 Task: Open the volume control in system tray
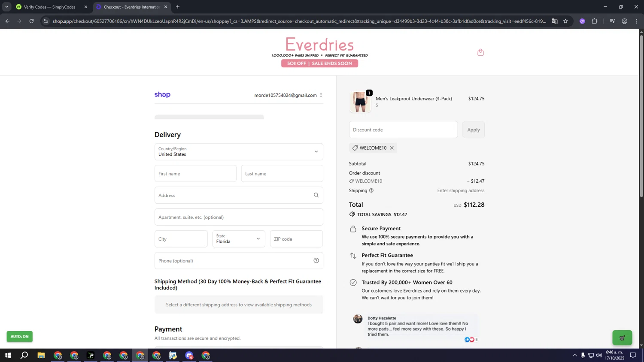tap(599, 355)
